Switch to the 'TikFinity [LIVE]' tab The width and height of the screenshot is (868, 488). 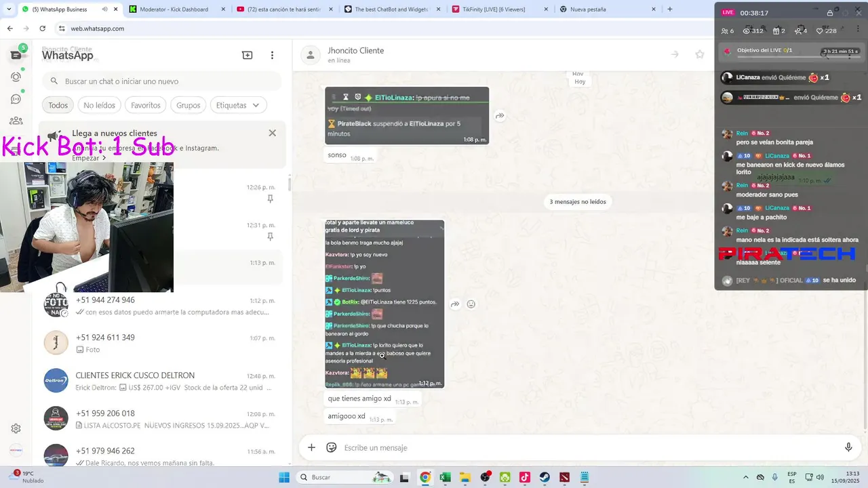(500, 9)
